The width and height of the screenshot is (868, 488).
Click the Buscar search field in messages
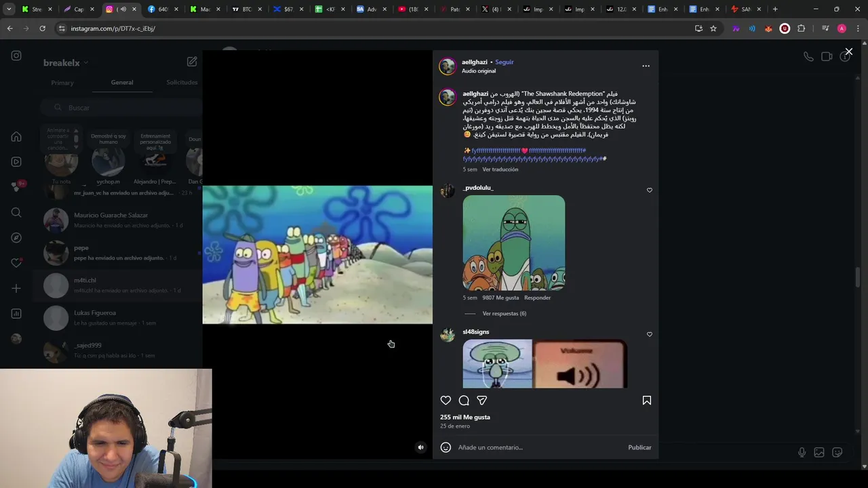point(121,108)
